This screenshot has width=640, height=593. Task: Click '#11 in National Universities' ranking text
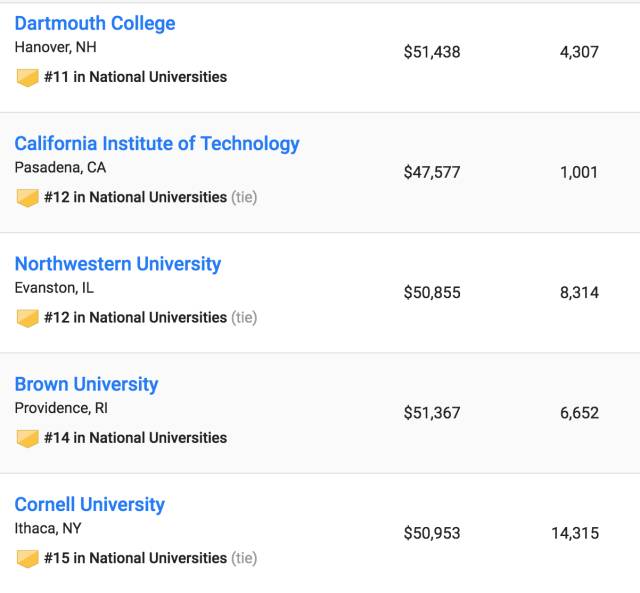click(135, 77)
